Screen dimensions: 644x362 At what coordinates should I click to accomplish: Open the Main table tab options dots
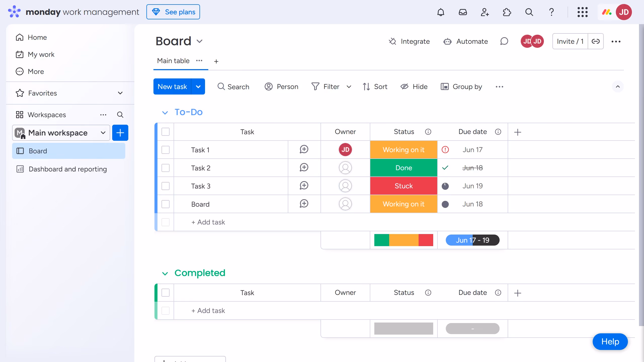click(x=199, y=61)
